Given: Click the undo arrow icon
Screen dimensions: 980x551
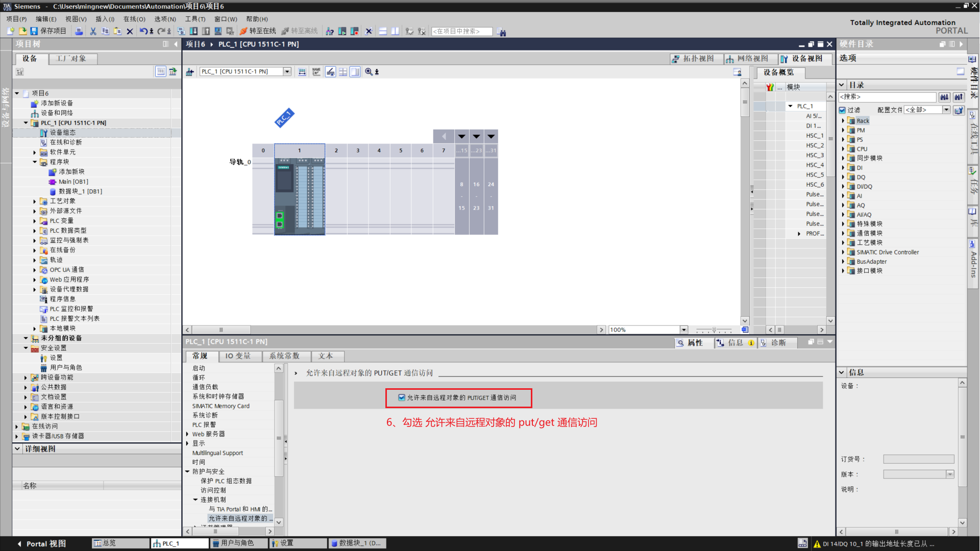Looking at the screenshot, I should [143, 31].
